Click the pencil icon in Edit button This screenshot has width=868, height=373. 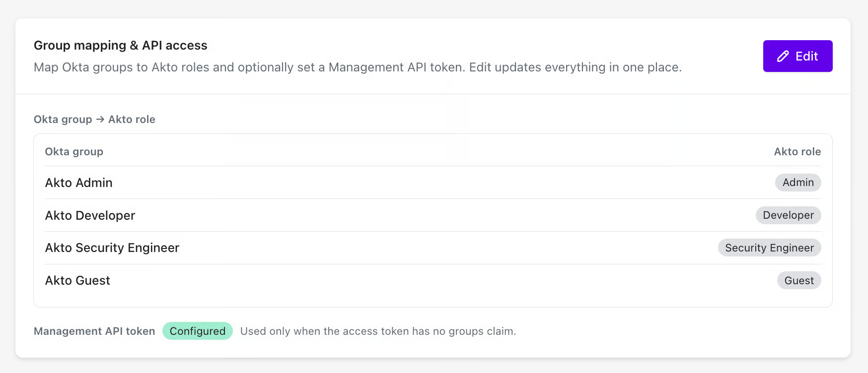783,57
